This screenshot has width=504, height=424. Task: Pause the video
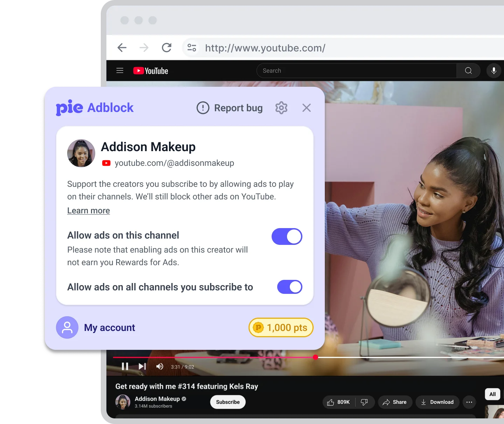pyautogui.click(x=125, y=366)
